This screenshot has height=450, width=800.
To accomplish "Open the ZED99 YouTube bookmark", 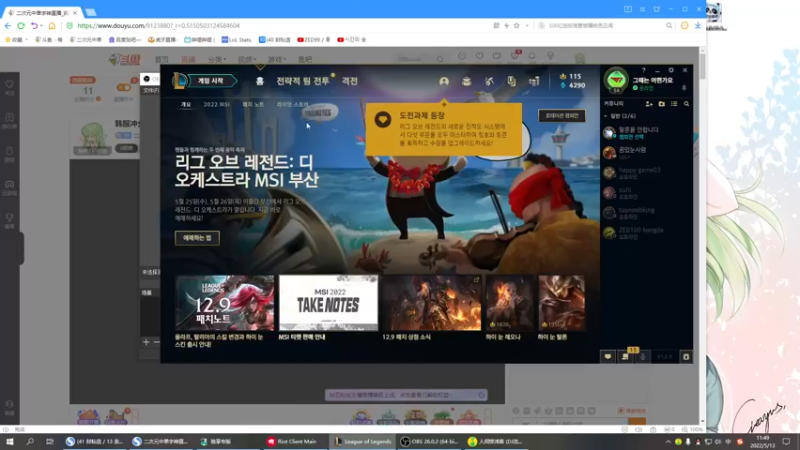I will point(314,39).
